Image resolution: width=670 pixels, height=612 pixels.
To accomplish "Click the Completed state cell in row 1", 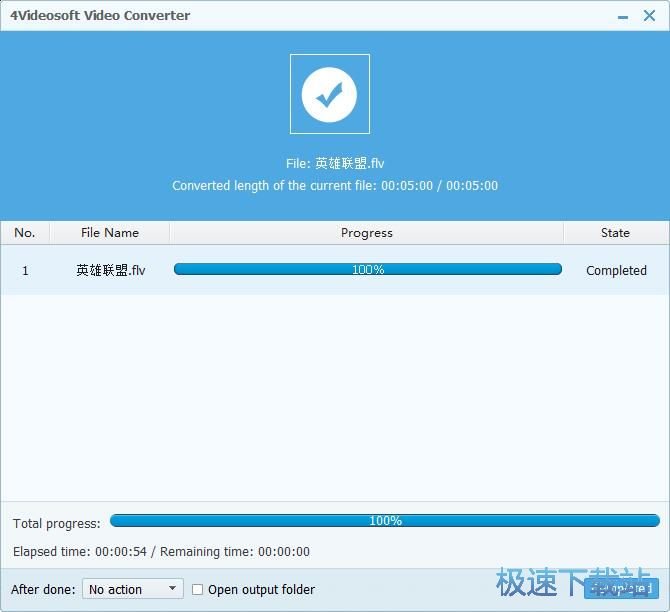I will pos(616,270).
